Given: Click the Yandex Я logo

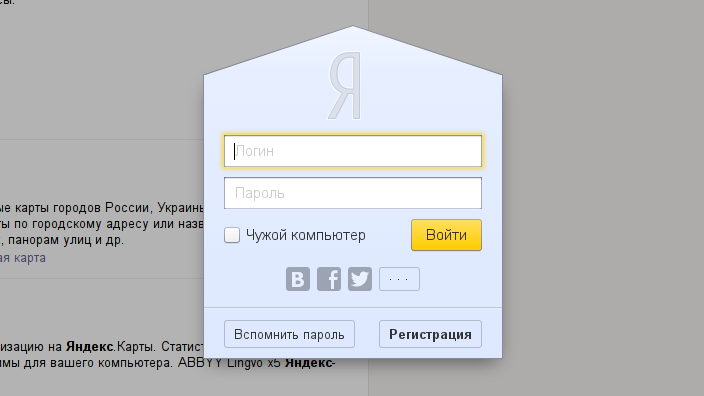Looking at the screenshot, I should coord(345,85).
